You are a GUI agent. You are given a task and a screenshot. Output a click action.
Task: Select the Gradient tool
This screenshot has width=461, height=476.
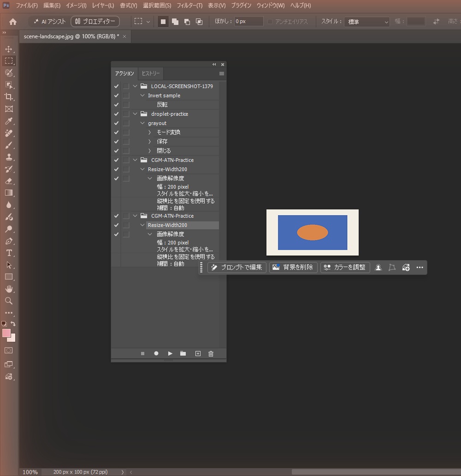coord(9,193)
